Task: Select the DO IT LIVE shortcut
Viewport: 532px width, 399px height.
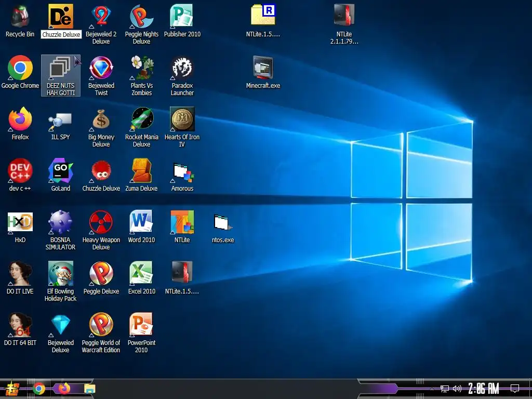Action: click(x=20, y=277)
